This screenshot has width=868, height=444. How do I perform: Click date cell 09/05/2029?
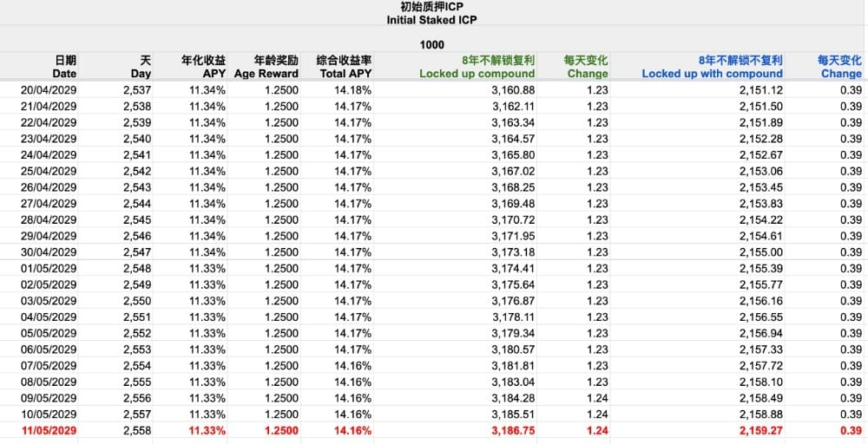coord(49,398)
